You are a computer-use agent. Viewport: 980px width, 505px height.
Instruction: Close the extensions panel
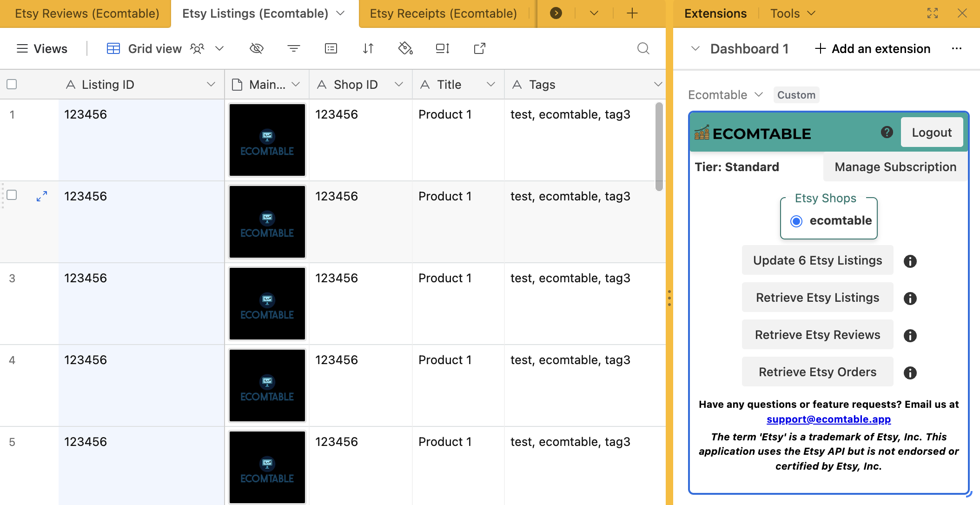[962, 13]
